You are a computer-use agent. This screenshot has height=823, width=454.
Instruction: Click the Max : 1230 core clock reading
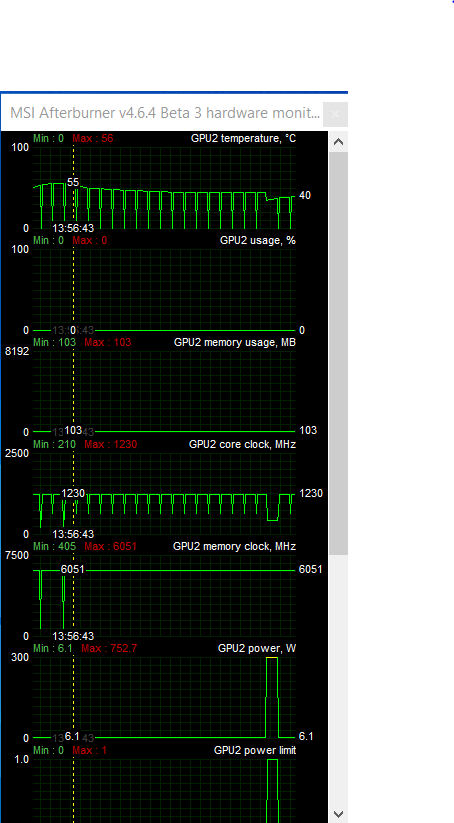tap(111, 445)
